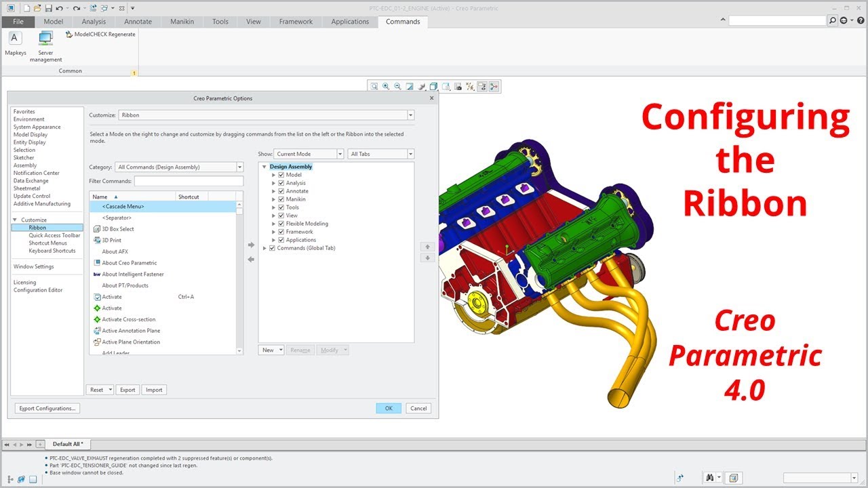
Task: Click the move down arrow beside ribbon tree
Action: 427,258
